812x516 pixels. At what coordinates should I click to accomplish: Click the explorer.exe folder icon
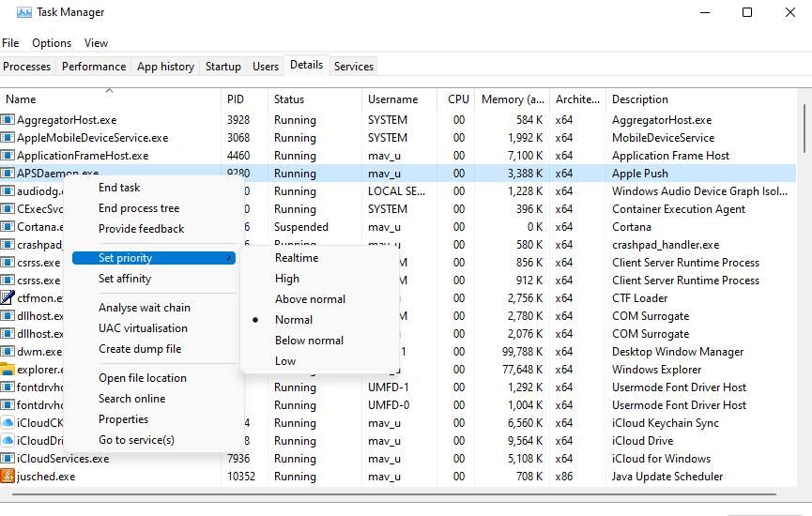pyautogui.click(x=8, y=370)
